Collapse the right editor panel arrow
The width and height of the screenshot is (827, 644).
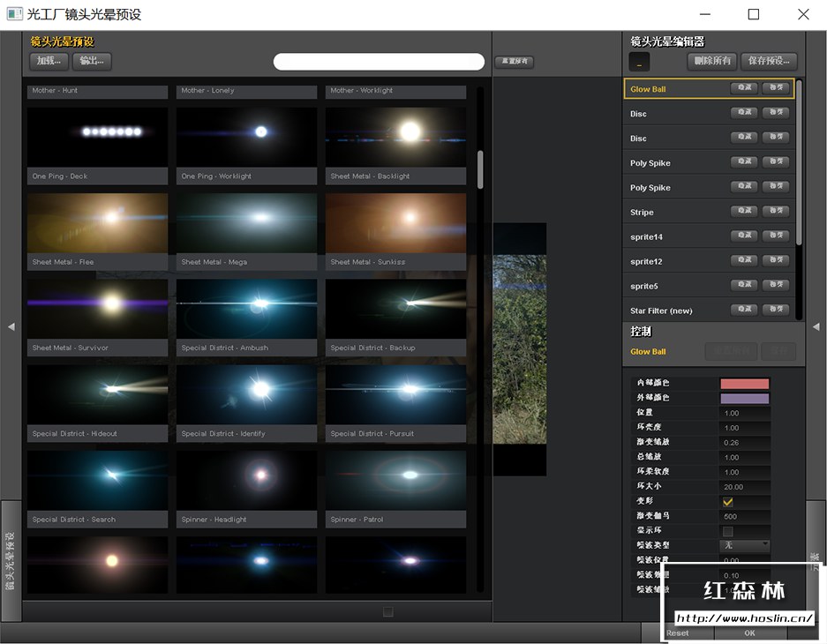coord(816,326)
